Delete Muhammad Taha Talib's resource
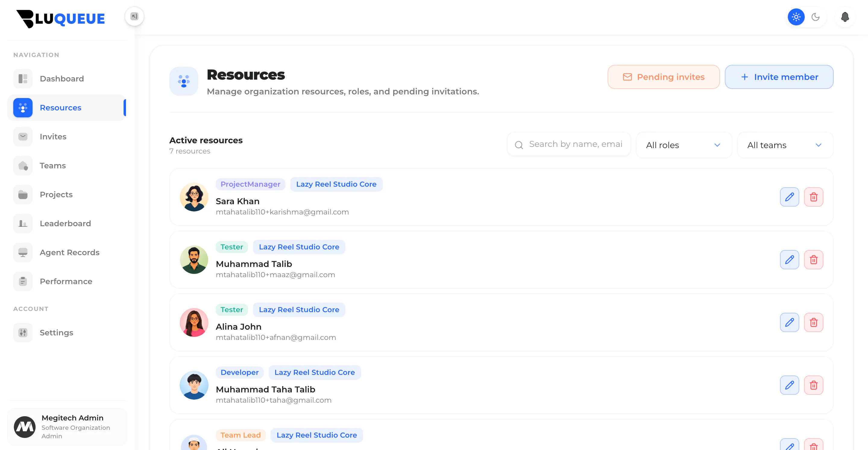 point(813,385)
